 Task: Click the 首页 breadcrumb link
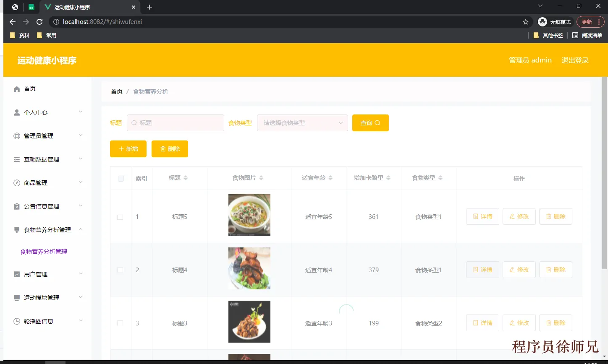(x=117, y=91)
